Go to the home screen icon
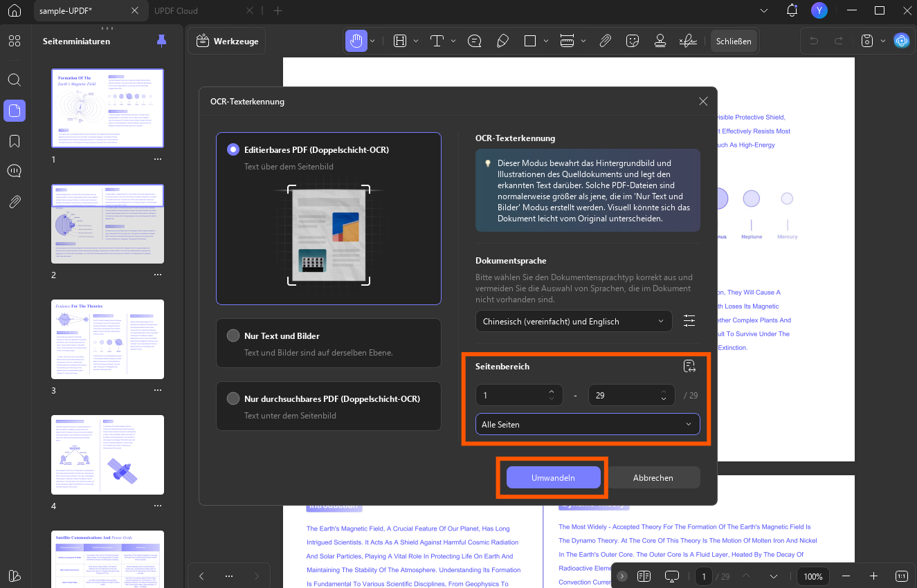The image size is (917, 588). click(x=15, y=11)
